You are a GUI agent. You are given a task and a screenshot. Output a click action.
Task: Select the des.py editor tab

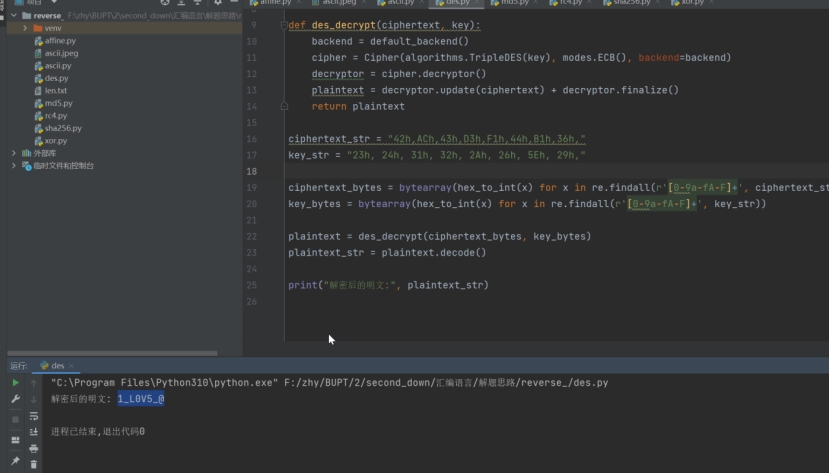click(457, 3)
